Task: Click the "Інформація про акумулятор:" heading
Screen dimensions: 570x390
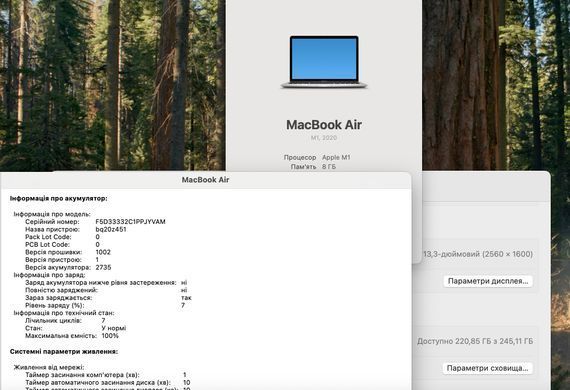Action: (59, 198)
